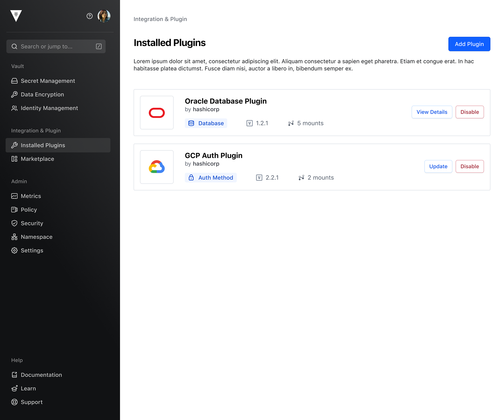Update the GCP Auth Plugin
This screenshot has height=420, width=504.
click(438, 166)
